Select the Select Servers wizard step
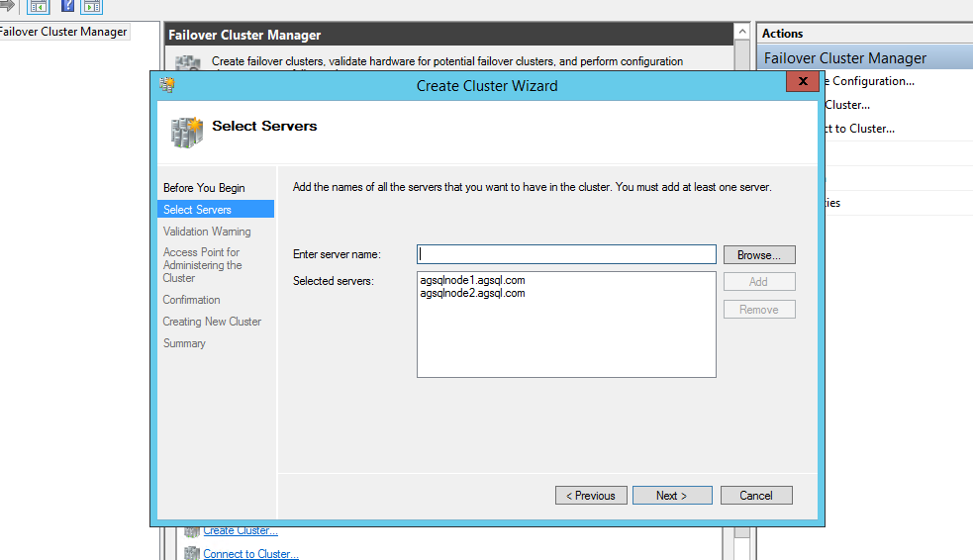Screen dimensions: 973x560 tap(216, 210)
